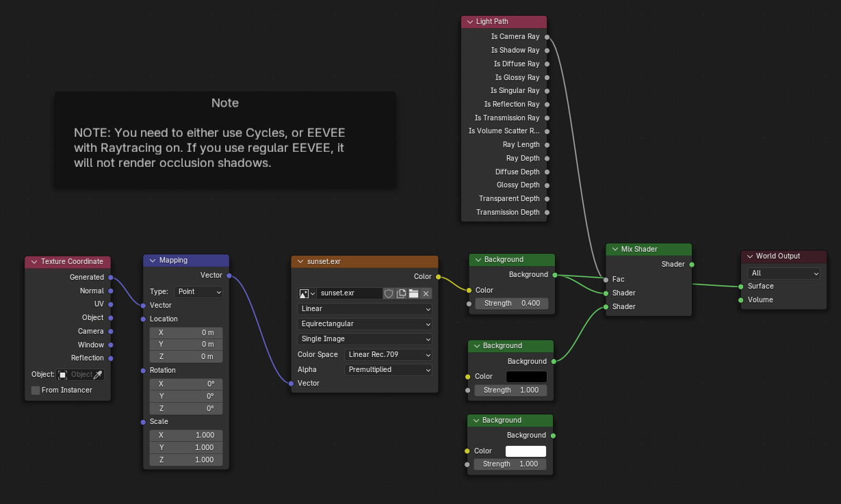Toggle fake user shield on sunset.exr

tap(389, 293)
